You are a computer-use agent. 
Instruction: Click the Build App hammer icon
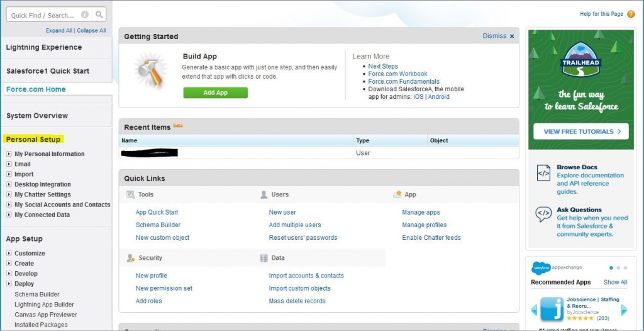coord(150,69)
